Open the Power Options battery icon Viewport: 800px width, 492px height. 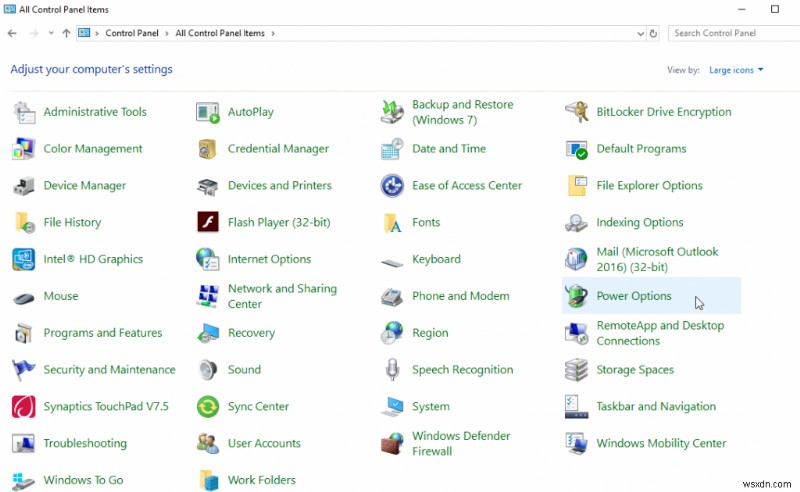pyautogui.click(x=577, y=296)
